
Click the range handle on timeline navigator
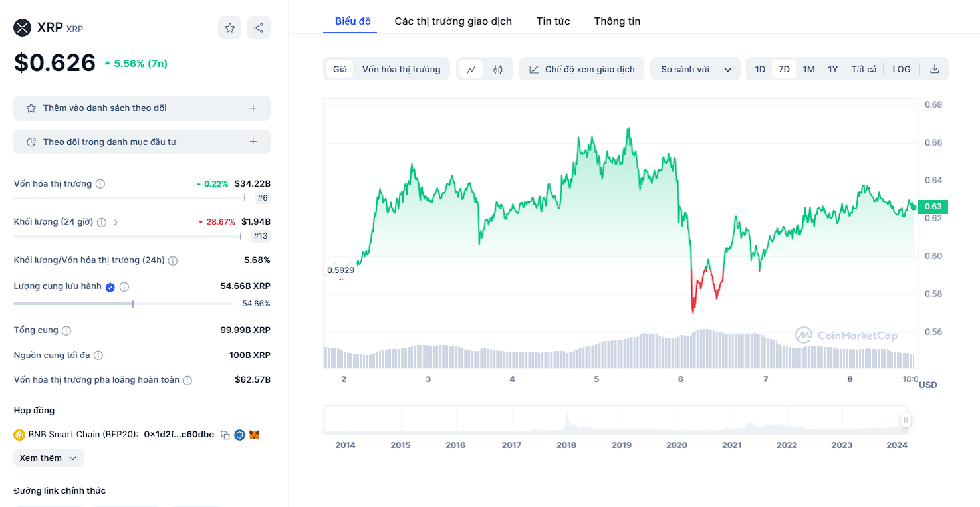906,420
